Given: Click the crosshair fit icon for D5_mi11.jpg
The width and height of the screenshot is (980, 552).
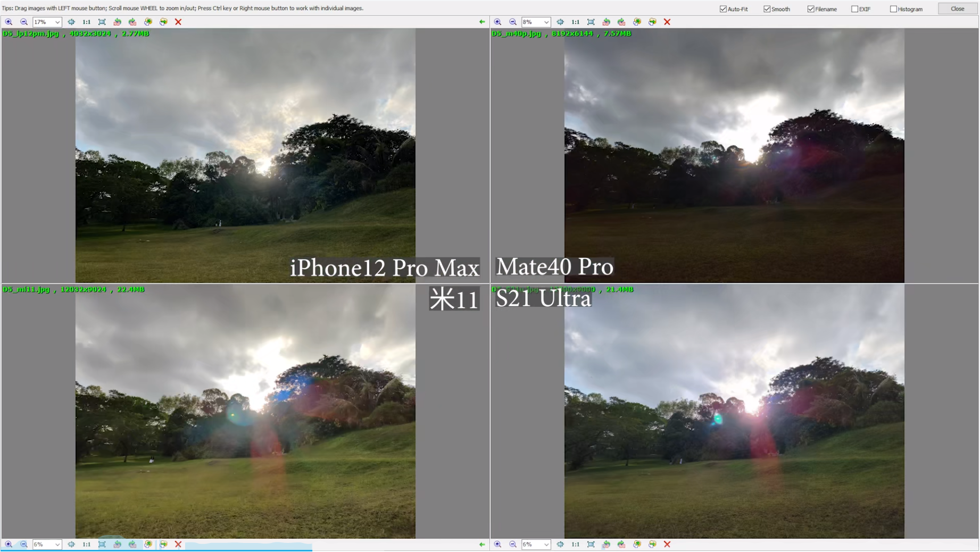Looking at the screenshot, I should tap(71, 544).
